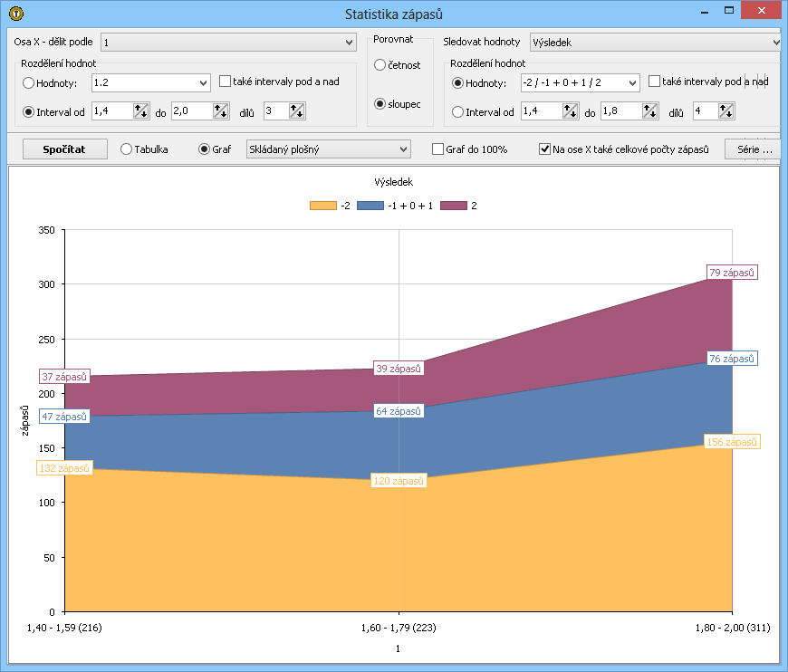This screenshot has width=788, height=672.
Task: Click the orange '-2' legend swatch
Action: tap(323, 206)
